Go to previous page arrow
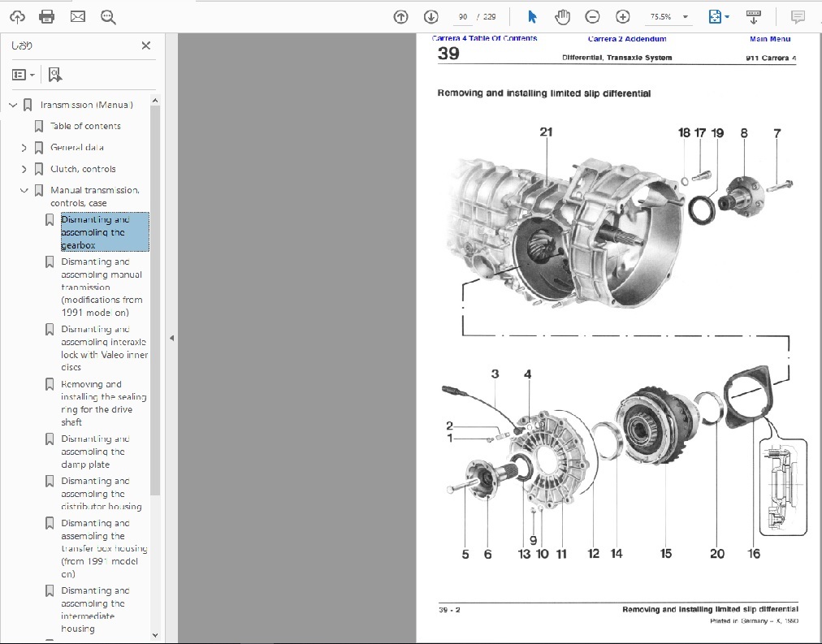This screenshot has height=644, width=822. [x=400, y=17]
